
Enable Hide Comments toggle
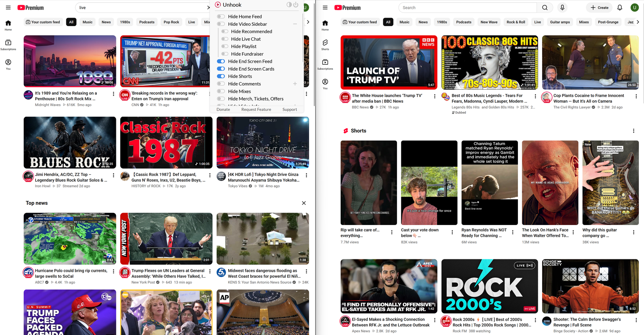pyautogui.click(x=221, y=83)
